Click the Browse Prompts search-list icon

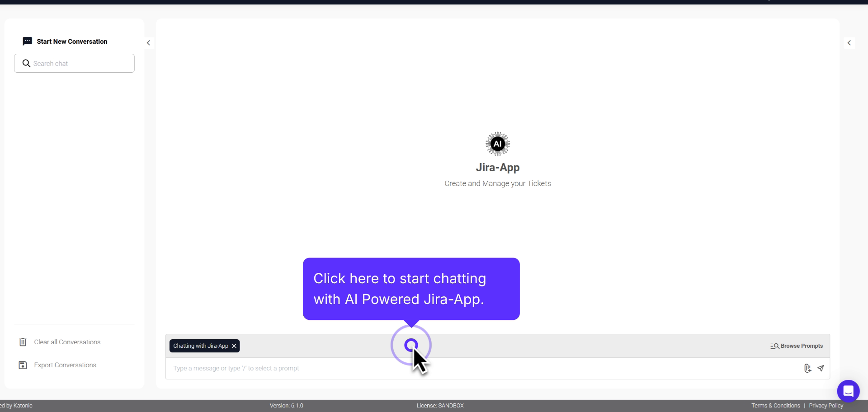pyautogui.click(x=774, y=346)
